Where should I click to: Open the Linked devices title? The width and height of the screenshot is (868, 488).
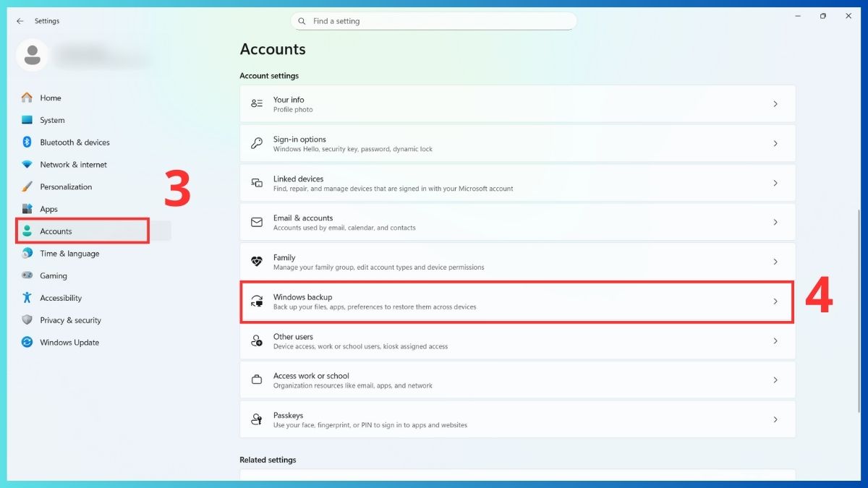(298, 179)
